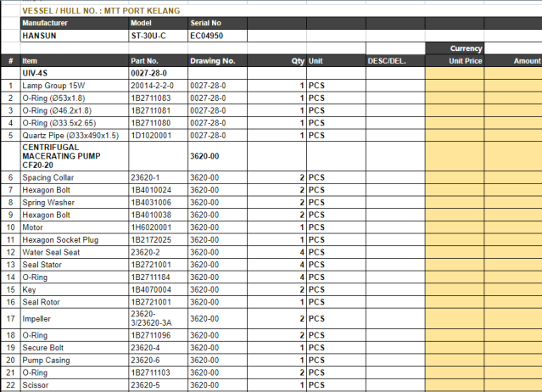Select the EC04950 serial number cell
This screenshot has height=392, width=542.
(217, 36)
